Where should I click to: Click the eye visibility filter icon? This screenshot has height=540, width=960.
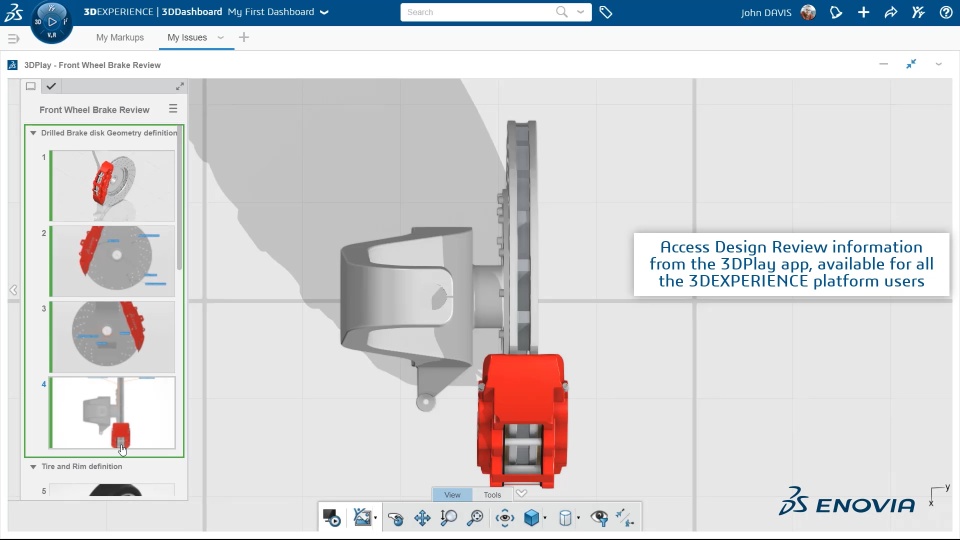tap(600, 518)
